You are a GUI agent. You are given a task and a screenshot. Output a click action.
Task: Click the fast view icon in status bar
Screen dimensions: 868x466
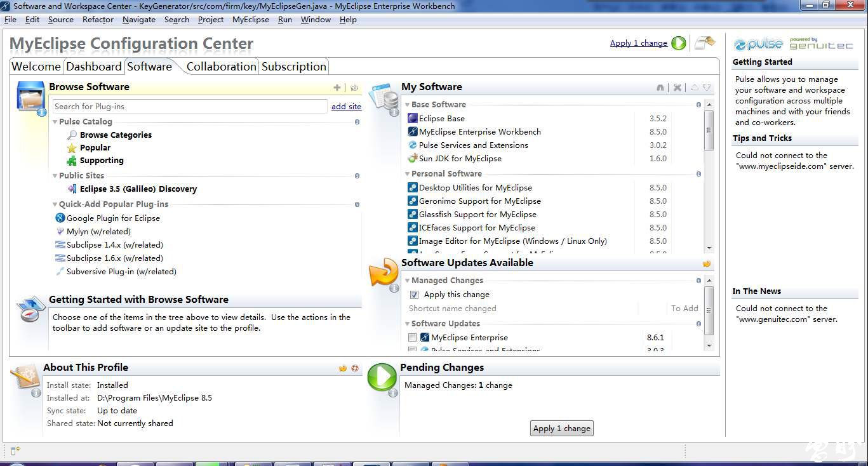(x=16, y=451)
